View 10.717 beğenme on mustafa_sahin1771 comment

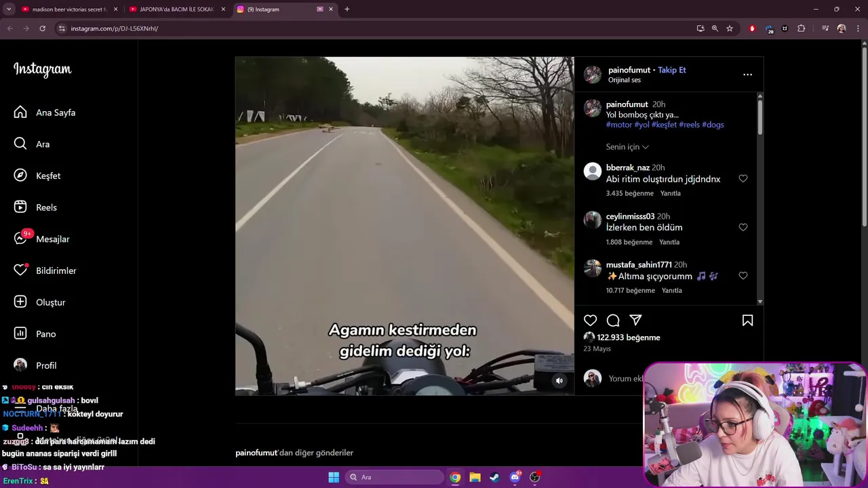[x=631, y=291]
